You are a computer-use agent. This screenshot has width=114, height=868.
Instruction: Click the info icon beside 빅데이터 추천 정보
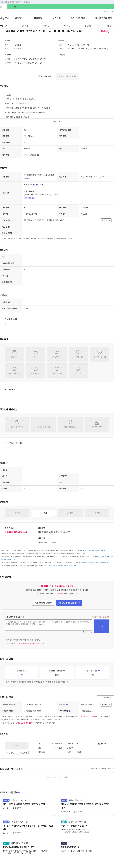(19, 793)
